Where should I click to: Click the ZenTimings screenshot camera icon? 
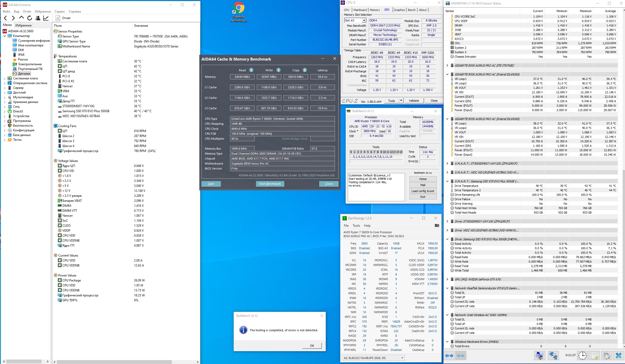coord(437,225)
